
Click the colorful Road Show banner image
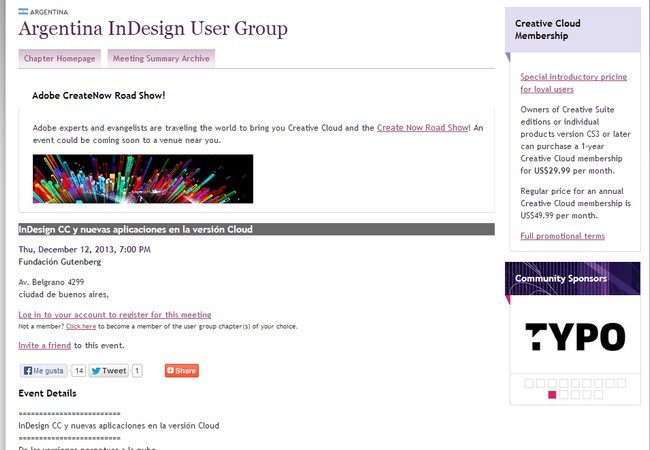pos(143,179)
